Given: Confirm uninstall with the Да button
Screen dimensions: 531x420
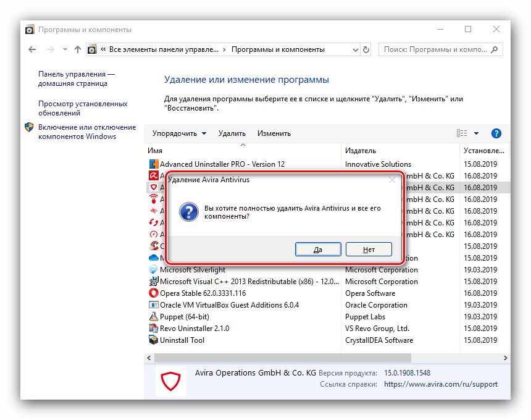Looking at the screenshot, I should coord(318,250).
